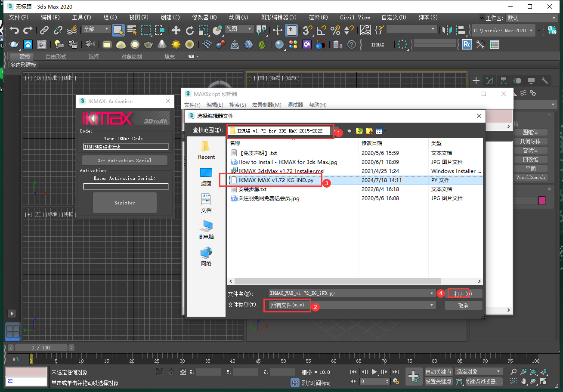Click the 设置关键点 button
Viewport: 563px width, 392px height.
tap(439, 381)
